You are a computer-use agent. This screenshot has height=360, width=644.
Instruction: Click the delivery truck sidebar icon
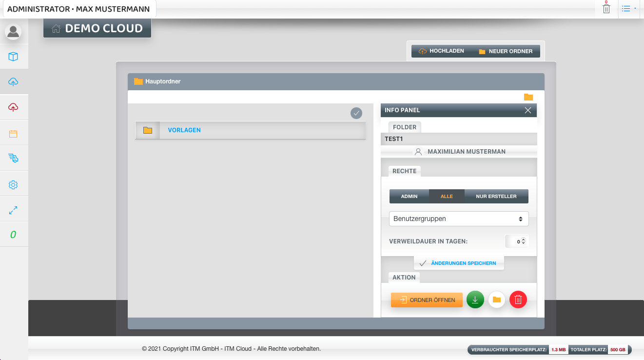pos(13,158)
